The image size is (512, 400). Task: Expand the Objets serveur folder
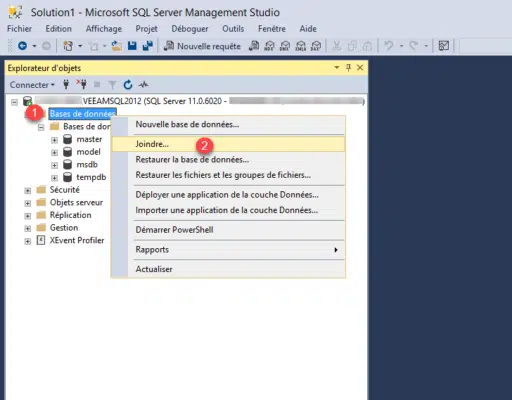(x=28, y=203)
